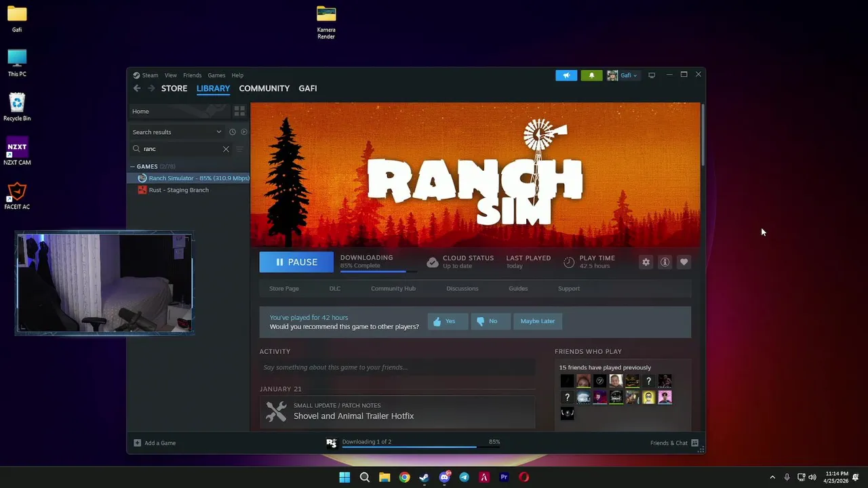Open library grid collections view icon
The height and width of the screenshot is (488, 868).
(239, 111)
